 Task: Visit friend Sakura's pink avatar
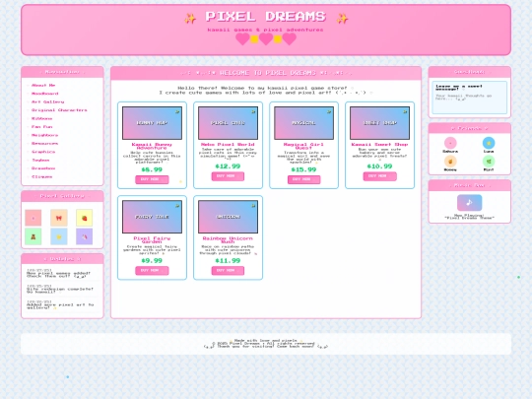click(x=450, y=143)
